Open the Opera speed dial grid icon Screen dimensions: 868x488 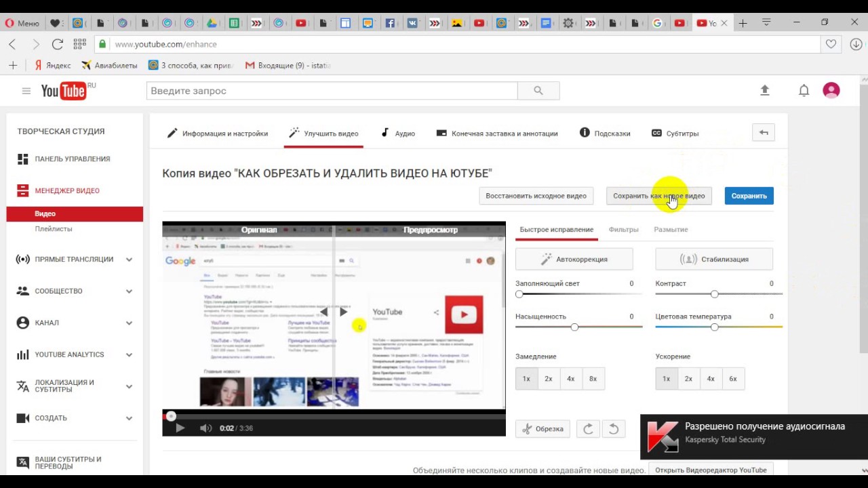point(80,44)
